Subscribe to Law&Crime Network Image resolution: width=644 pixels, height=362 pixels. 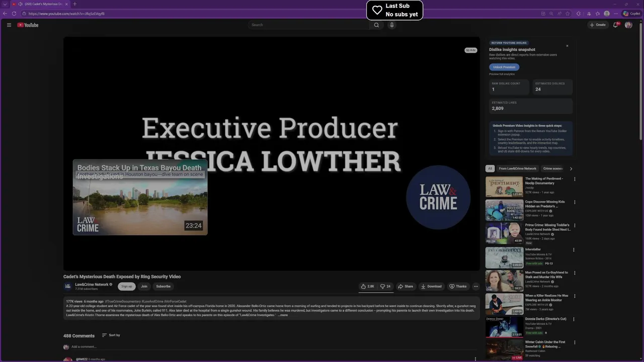point(163,287)
